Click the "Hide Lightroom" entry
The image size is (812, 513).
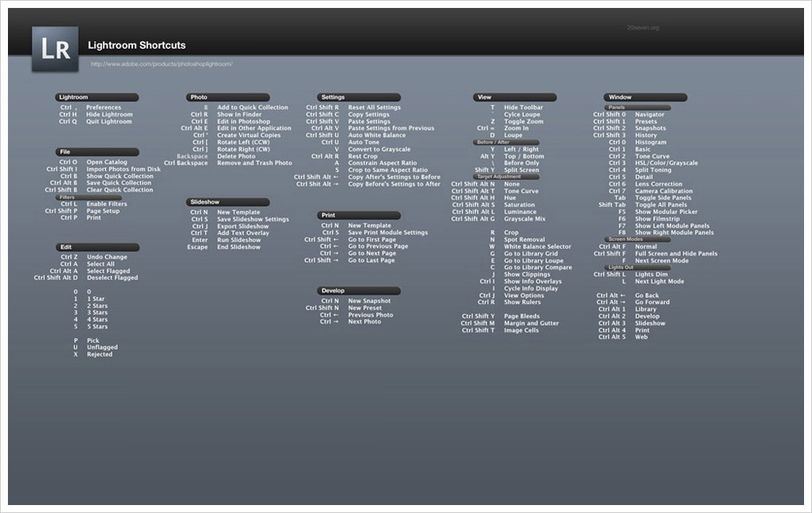(x=109, y=115)
